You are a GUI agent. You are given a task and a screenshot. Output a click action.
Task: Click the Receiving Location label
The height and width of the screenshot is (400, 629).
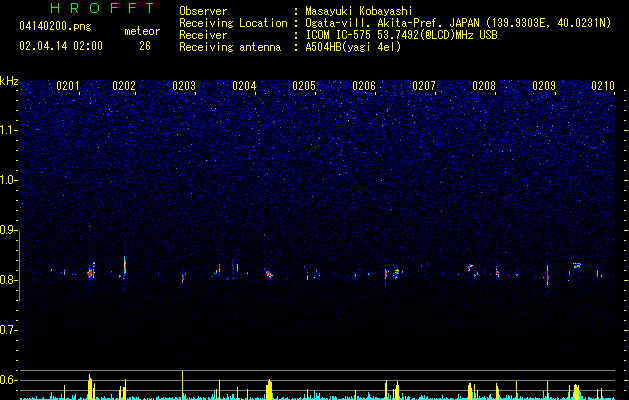tap(233, 23)
